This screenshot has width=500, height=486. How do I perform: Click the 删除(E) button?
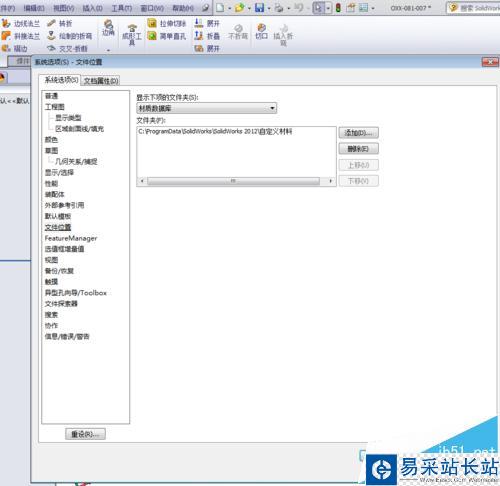[358, 149]
